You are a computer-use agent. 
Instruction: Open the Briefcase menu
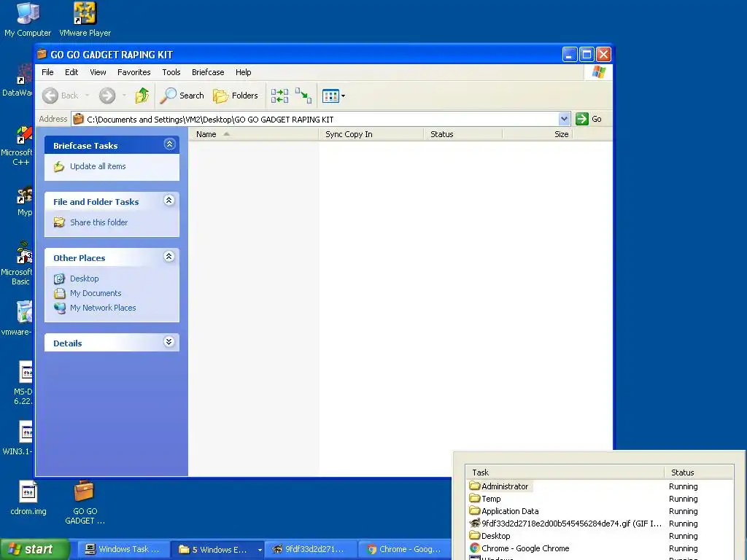pos(208,72)
